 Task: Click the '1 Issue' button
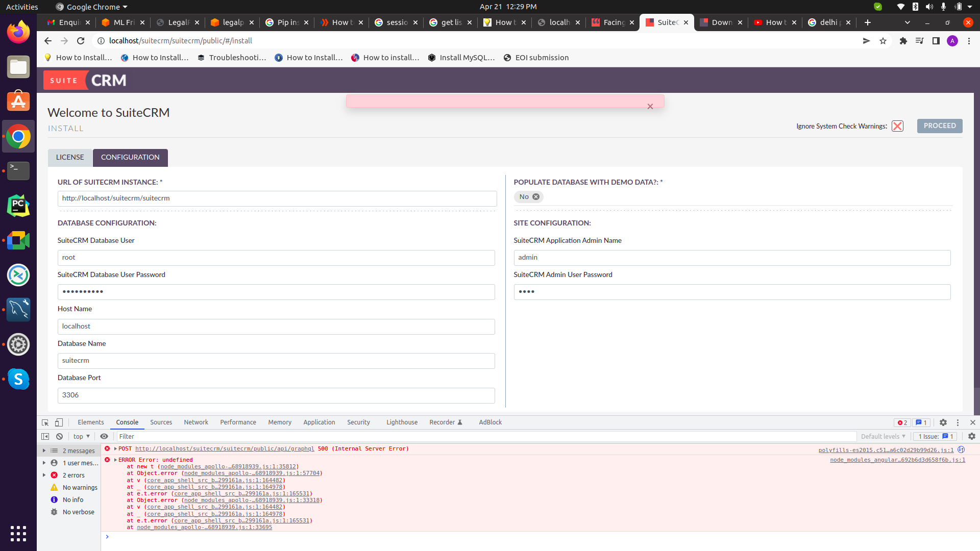pyautogui.click(x=936, y=437)
